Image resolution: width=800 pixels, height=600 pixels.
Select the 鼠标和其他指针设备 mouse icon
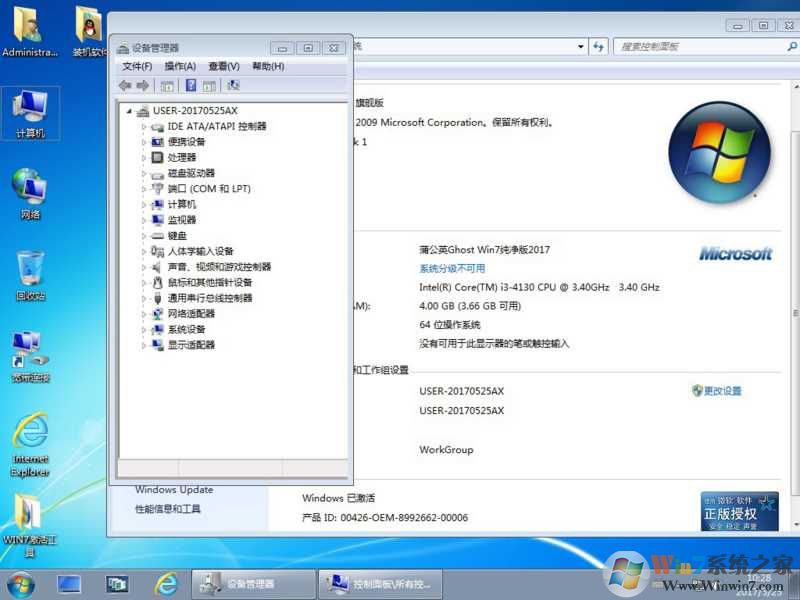pyautogui.click(x=158, y=283)
